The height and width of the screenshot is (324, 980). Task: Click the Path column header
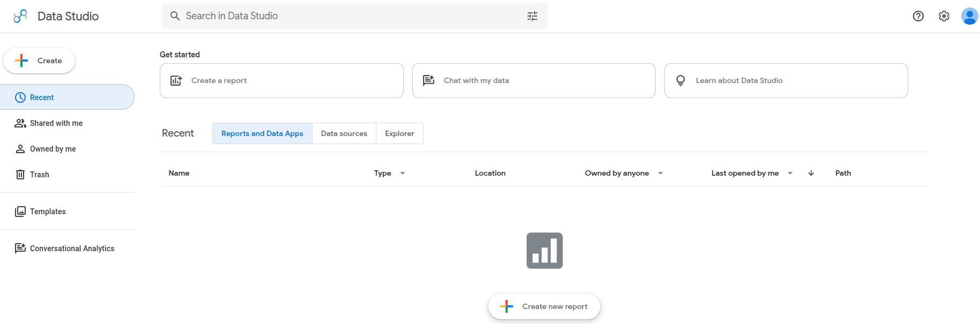click(843, 173)
